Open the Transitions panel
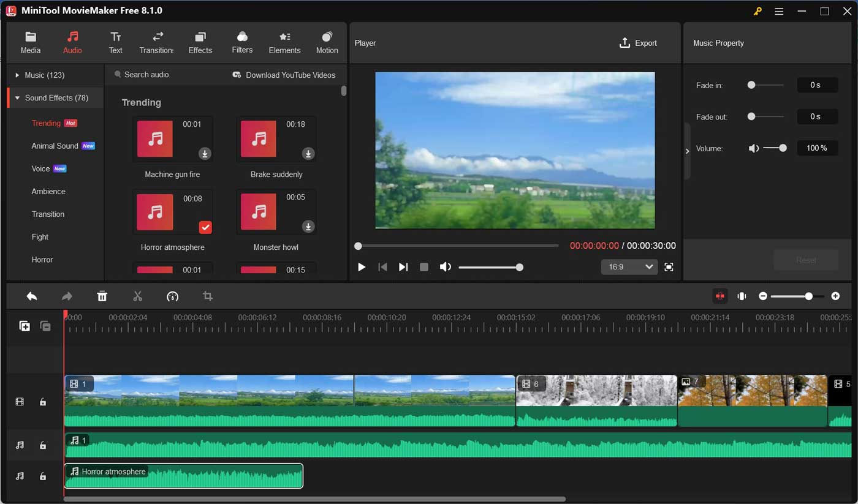858x504 pixels. [x=157, y=42]
